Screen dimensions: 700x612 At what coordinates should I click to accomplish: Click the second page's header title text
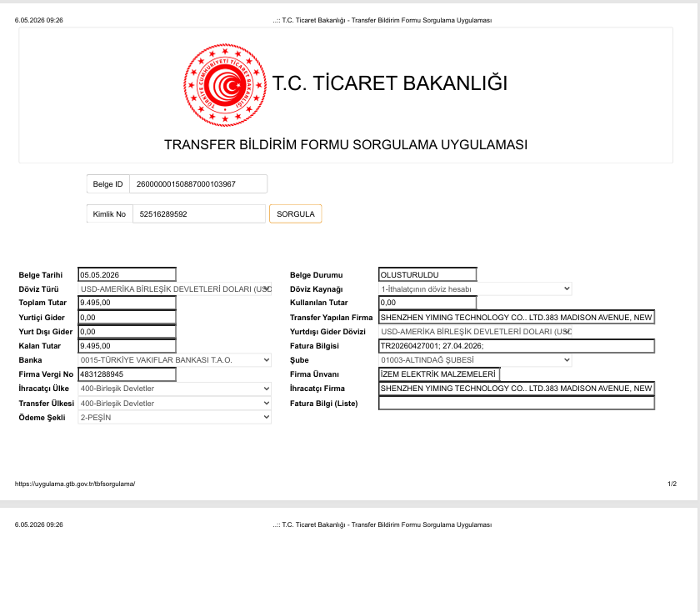click(382, 524)
